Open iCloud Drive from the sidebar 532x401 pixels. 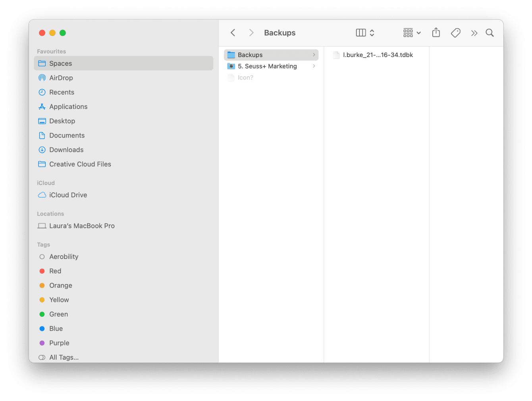click(x=68, y=195)
